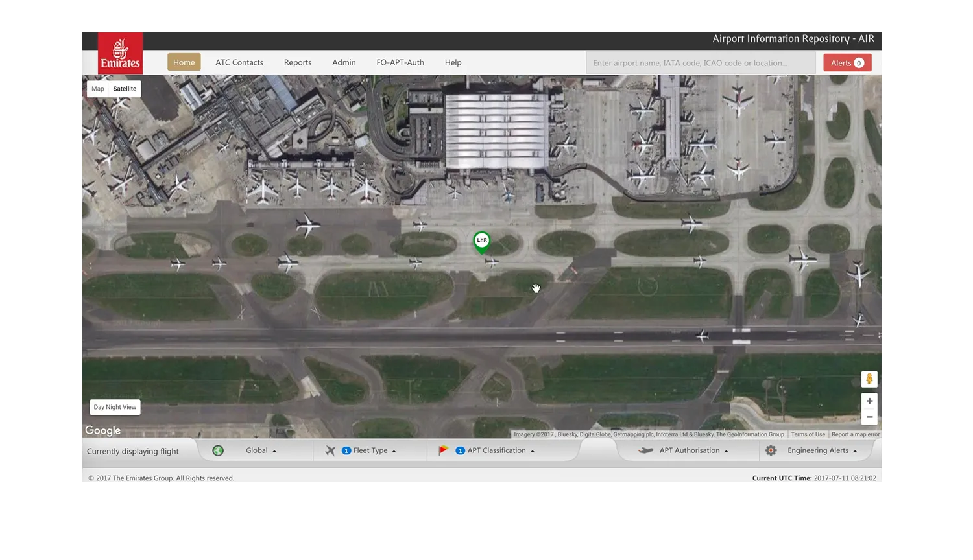973x560 pixels.
Task: Click the APT Classification flag icon
Action: coord(443,450)
